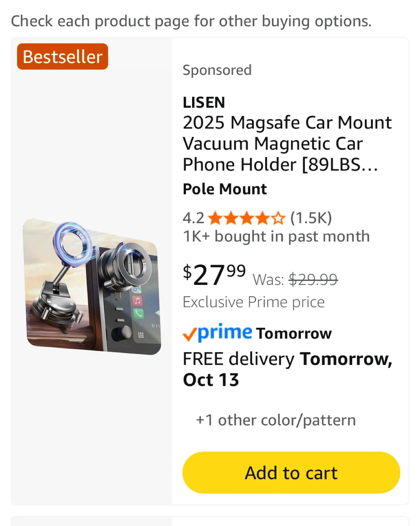420x526 pixels.
Task: Click the orange Prime checkmark icon
Action: pyautogui.click(x=190, y=334)
